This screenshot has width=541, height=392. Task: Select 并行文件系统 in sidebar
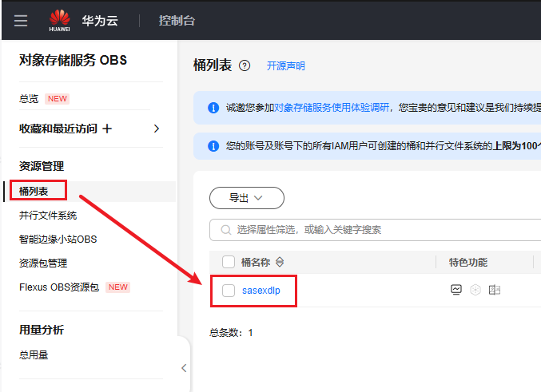pos(48,215)
